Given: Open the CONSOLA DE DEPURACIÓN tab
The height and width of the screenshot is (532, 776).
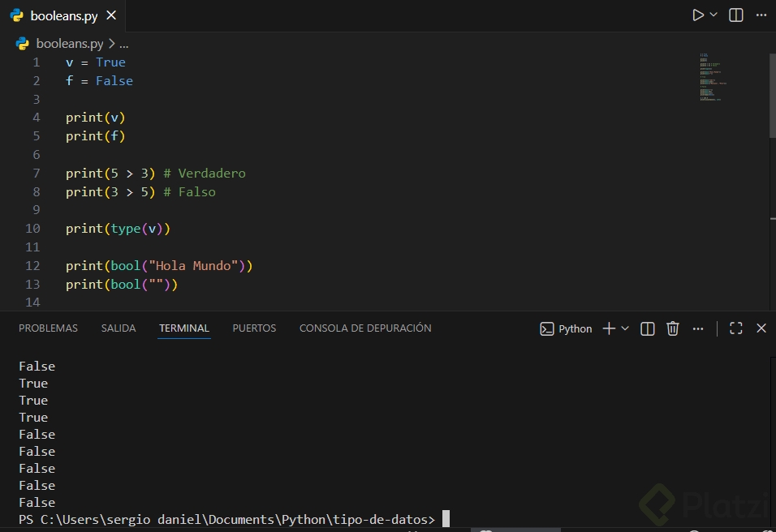Looking at the screenshot, I should [365, 328].
